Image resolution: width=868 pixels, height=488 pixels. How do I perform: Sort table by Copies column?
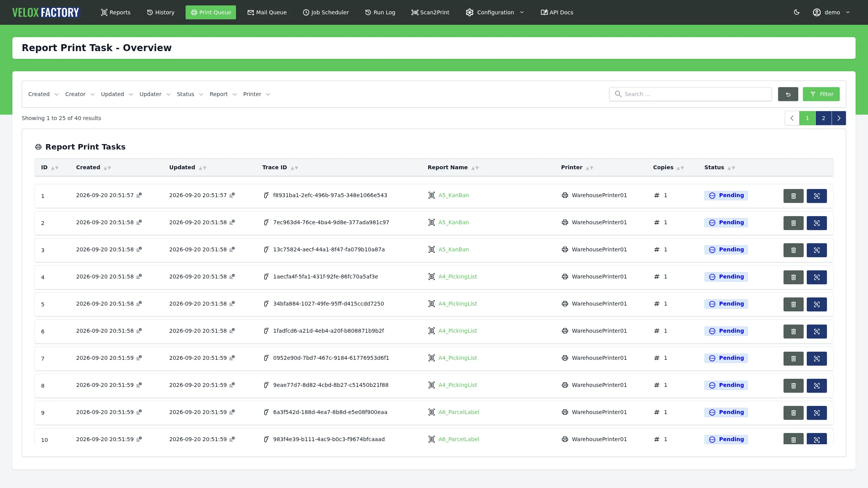[680, 168]
